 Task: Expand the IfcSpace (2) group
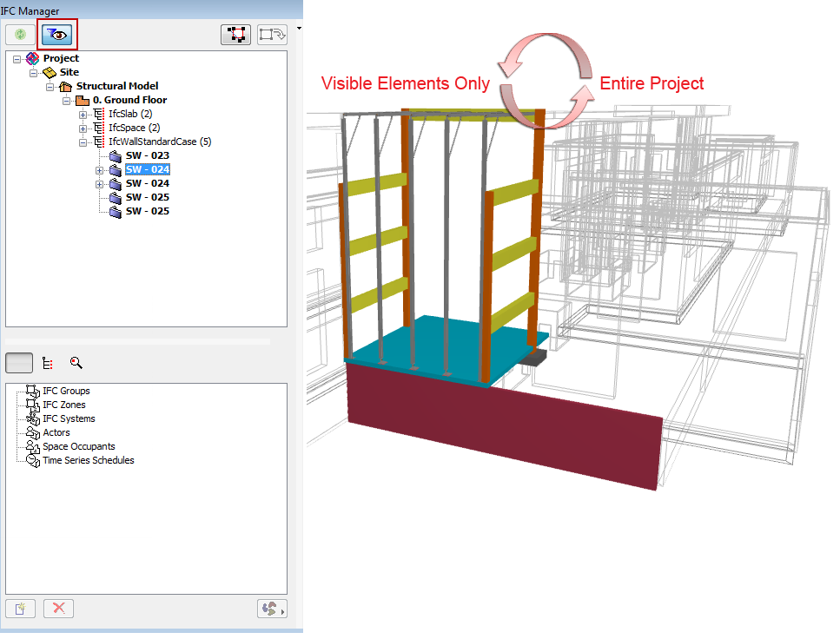[x=83, y=128]
